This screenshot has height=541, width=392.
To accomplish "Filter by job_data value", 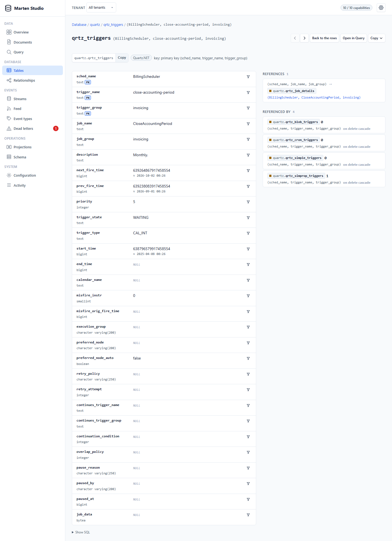I will click(x=248, y=515).
